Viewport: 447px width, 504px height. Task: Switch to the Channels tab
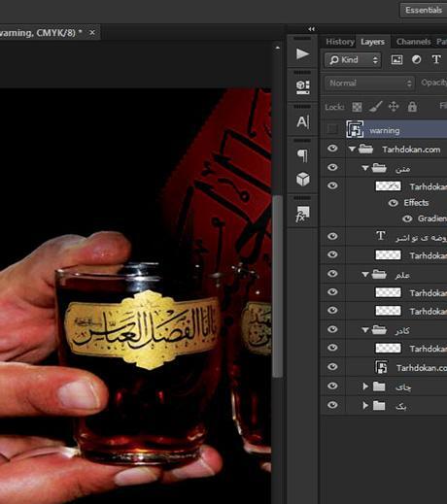coord(413,42)
